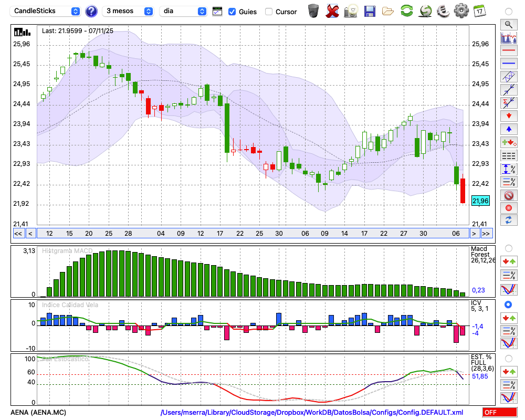This screenshot has width=525, height=420.
Task: Open the dia interval dropdown
Action: (183, 11)
